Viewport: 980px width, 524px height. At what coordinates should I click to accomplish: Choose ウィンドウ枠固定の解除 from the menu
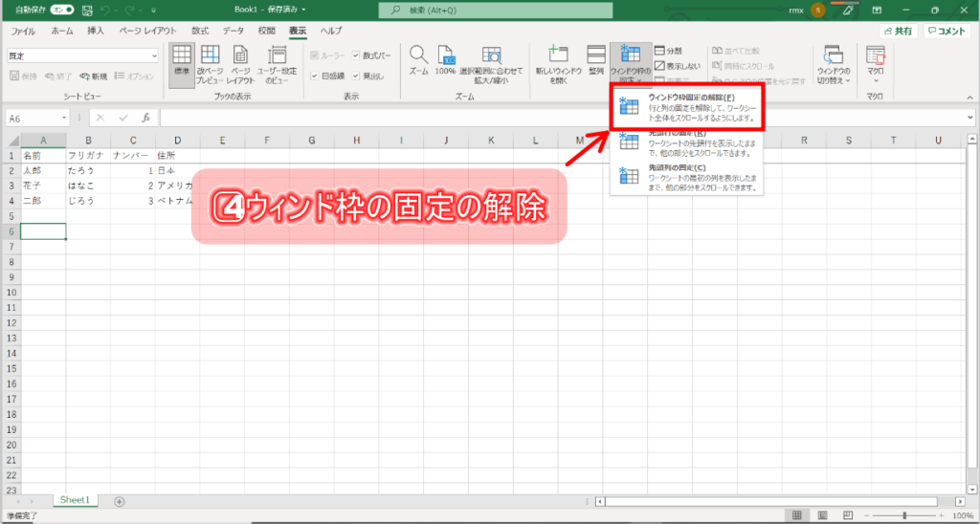[687, 107]
